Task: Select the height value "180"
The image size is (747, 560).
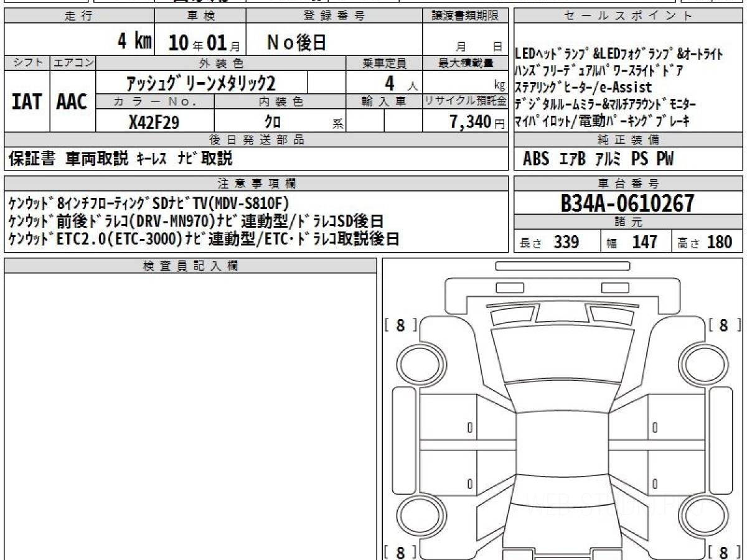Action: pos(719,242)
